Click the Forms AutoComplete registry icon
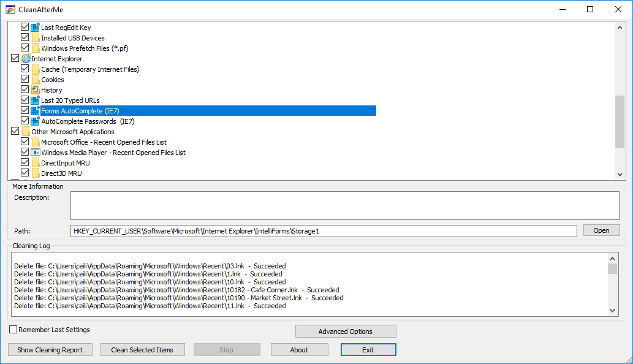 click(35, 110)
